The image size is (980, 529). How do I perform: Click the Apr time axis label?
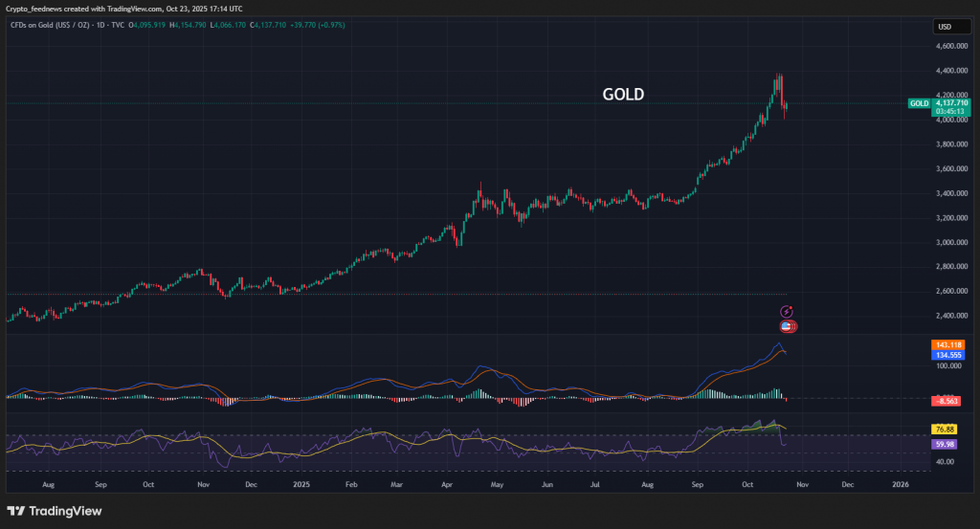coord(447,485)
